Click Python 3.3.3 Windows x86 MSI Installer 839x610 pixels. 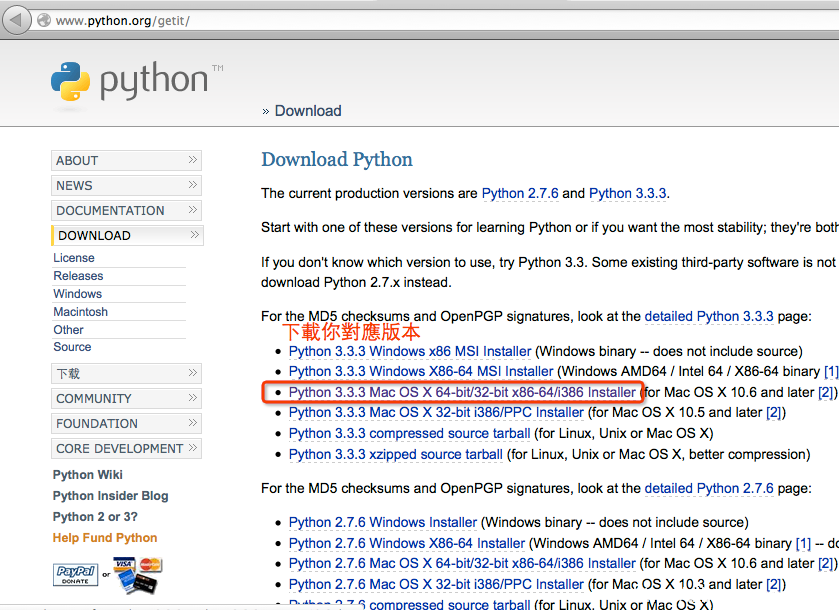410,351
